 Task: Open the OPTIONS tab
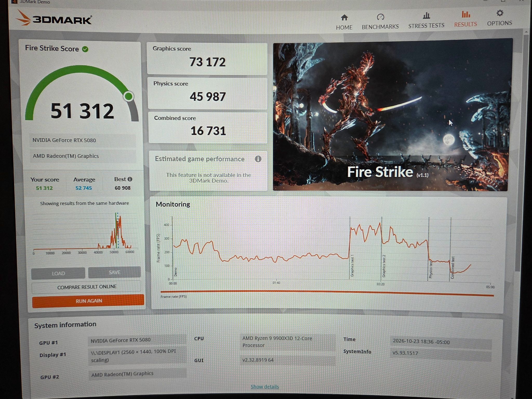coord(499,18)
